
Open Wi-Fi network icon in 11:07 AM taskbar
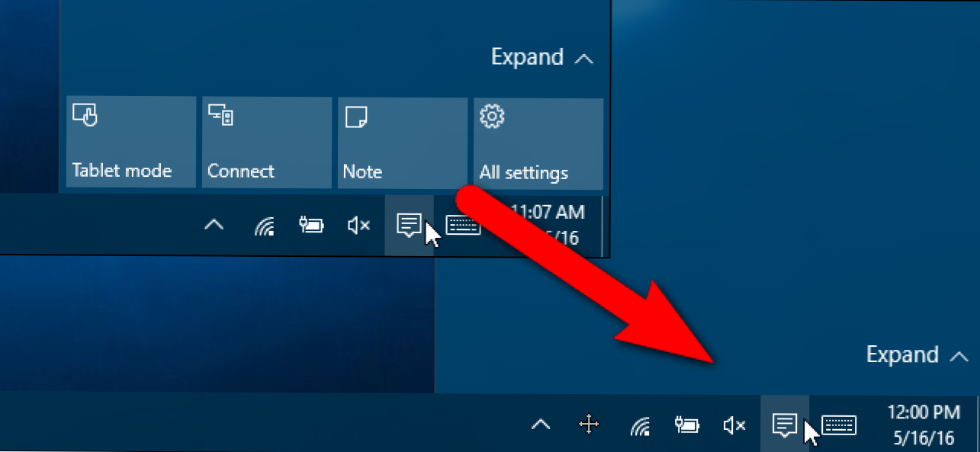coord(265,226)
